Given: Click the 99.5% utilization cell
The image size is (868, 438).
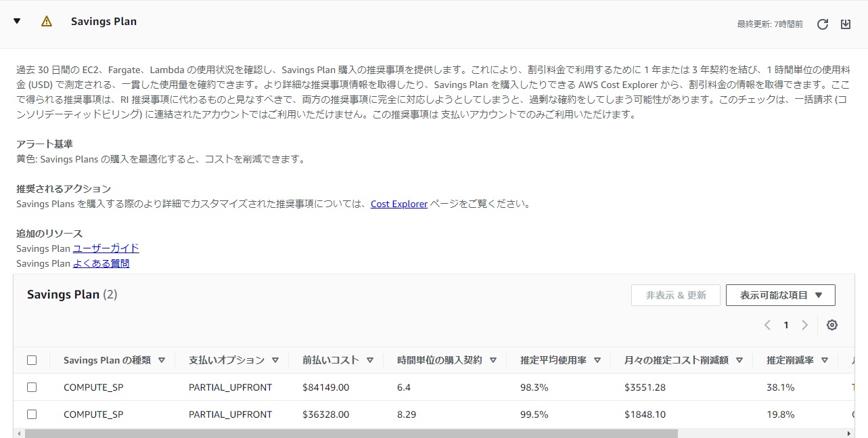Looking at the screenshot, I should (534, 414).
